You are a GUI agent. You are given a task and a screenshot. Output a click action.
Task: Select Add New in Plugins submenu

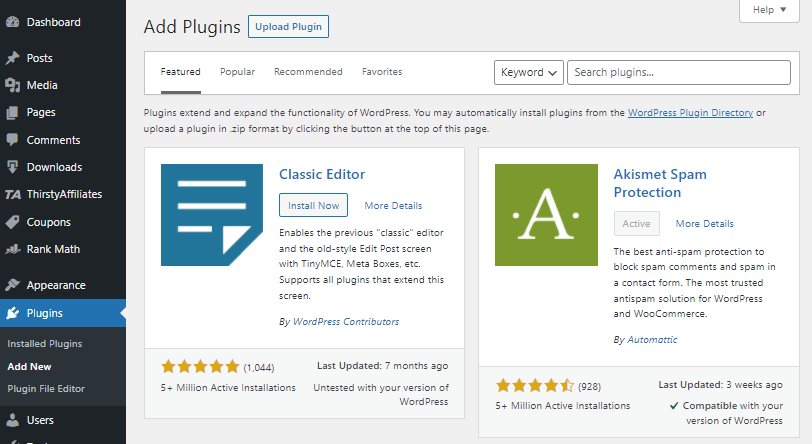pyautogui.click(x=30, y=366)
